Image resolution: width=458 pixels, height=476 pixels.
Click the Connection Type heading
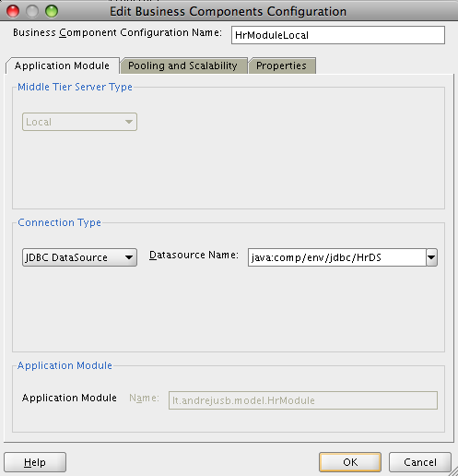tap(59, 222)
